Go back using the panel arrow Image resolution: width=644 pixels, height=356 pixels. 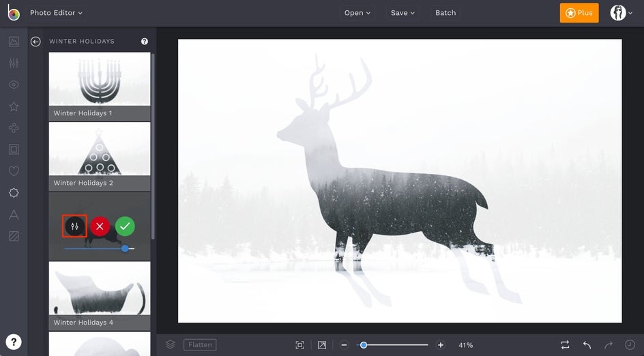pos(35,42)
